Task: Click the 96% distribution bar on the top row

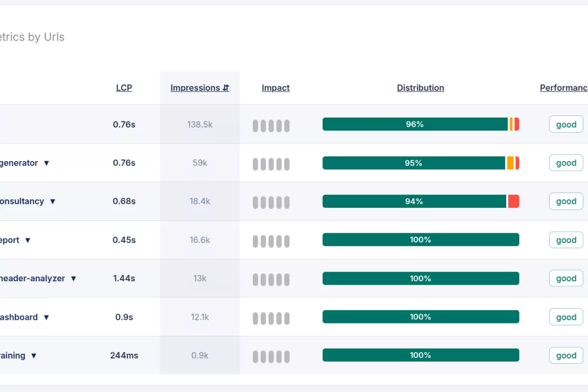Action: 415,124
